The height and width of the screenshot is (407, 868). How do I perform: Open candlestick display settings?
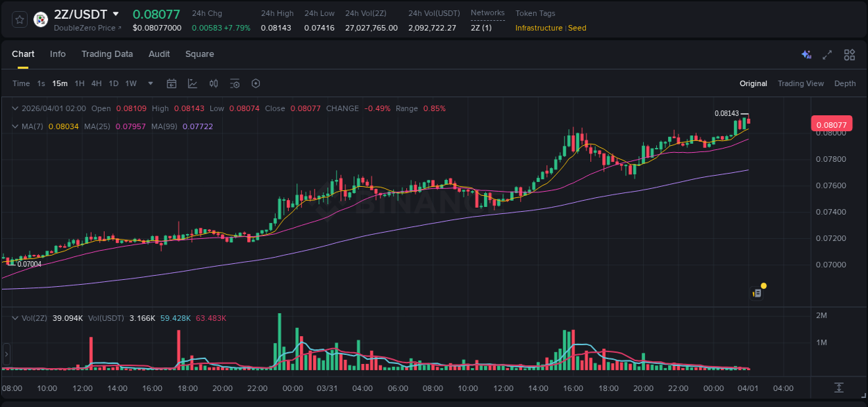coord(214,83)
